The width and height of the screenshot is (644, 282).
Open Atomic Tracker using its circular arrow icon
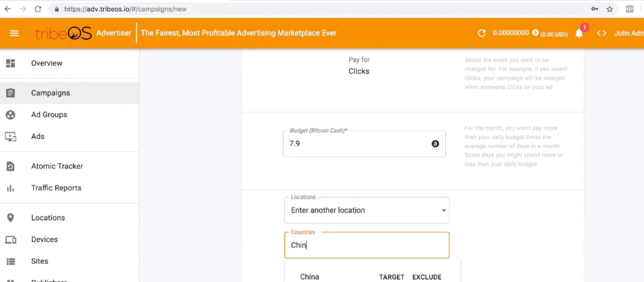point(10,166)
